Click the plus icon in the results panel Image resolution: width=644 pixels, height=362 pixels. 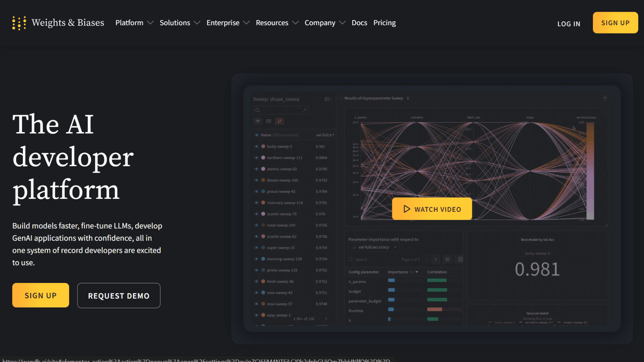coord(605,98)
